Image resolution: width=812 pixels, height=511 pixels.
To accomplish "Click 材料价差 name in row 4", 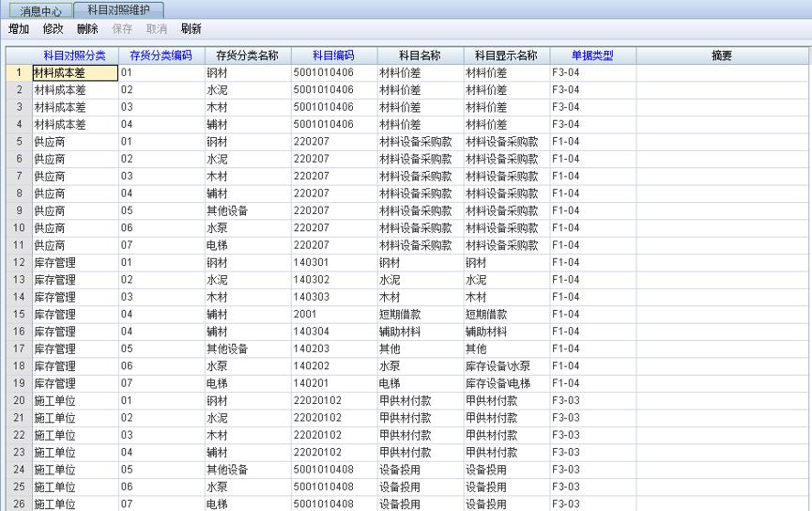I will (420, 124).
